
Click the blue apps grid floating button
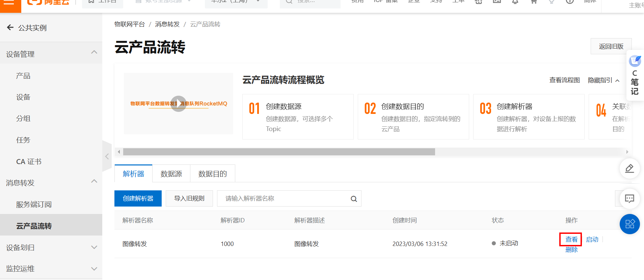click(x=629, y=224)
